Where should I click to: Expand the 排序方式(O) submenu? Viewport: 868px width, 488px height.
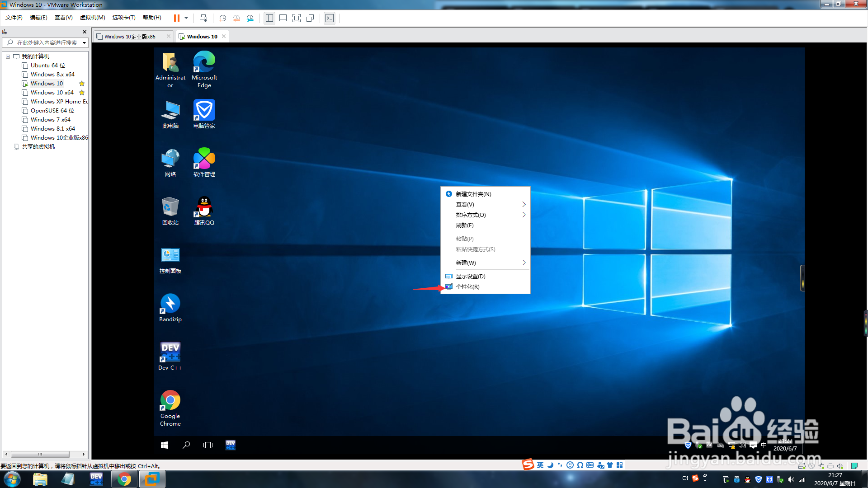point(485,215)
